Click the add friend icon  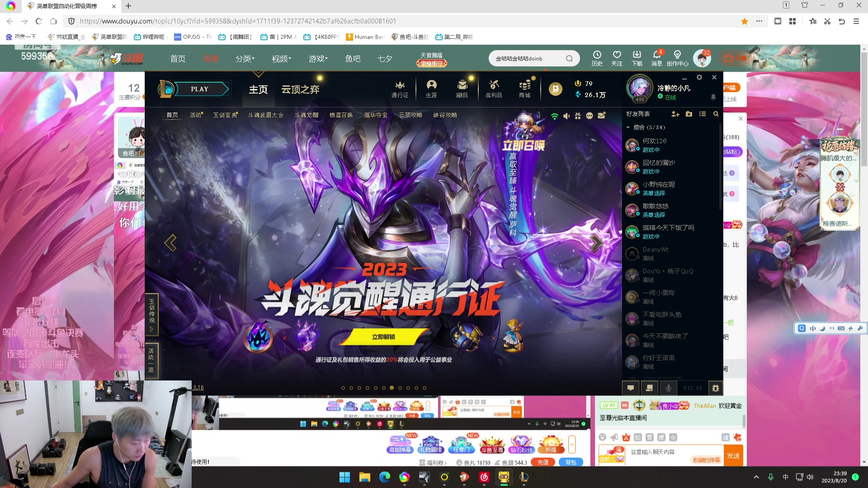(675, 114)
